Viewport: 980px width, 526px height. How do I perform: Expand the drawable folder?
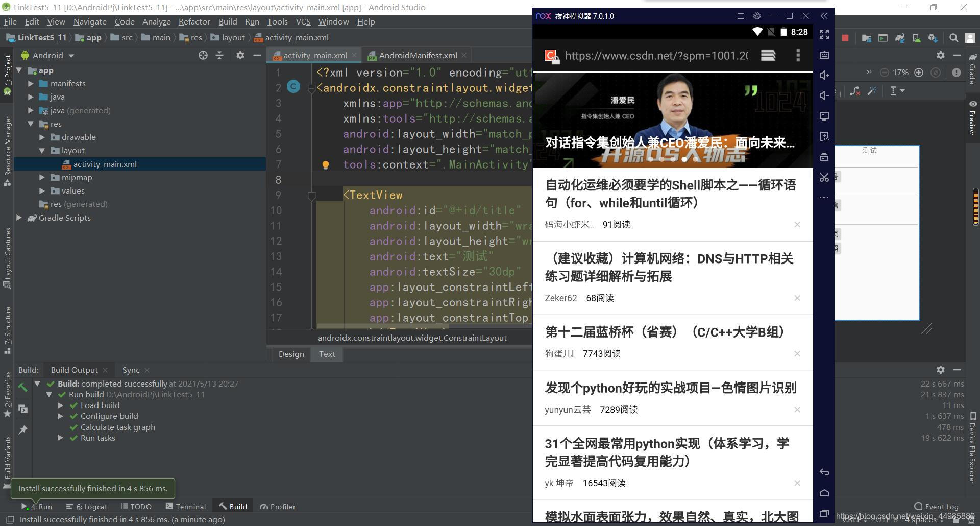42,137
